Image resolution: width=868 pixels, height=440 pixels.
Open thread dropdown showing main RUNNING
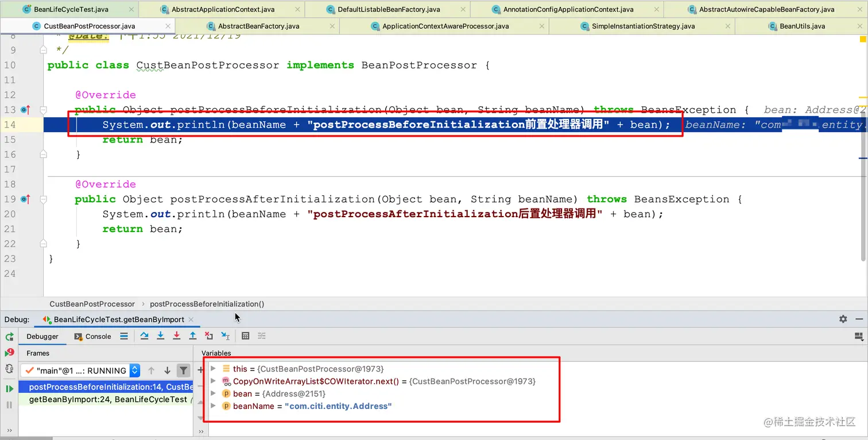click(80, 370)
